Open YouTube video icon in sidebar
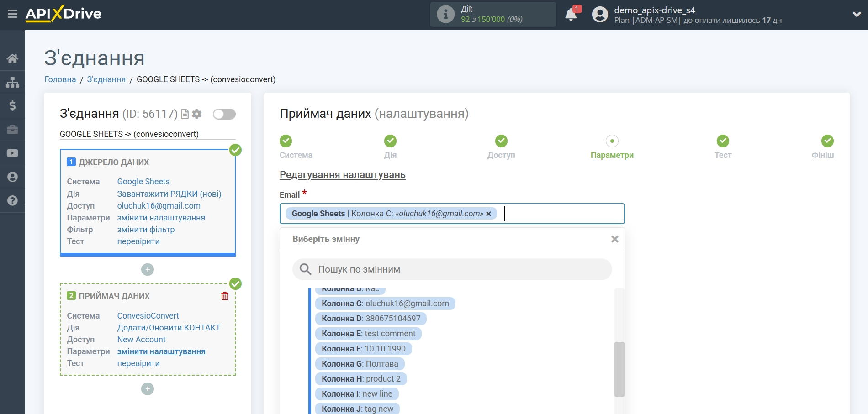 (12, 153)
